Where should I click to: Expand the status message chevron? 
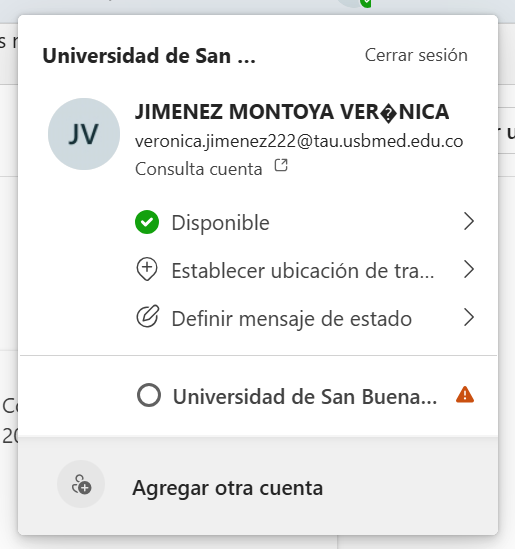click(469, 318)
